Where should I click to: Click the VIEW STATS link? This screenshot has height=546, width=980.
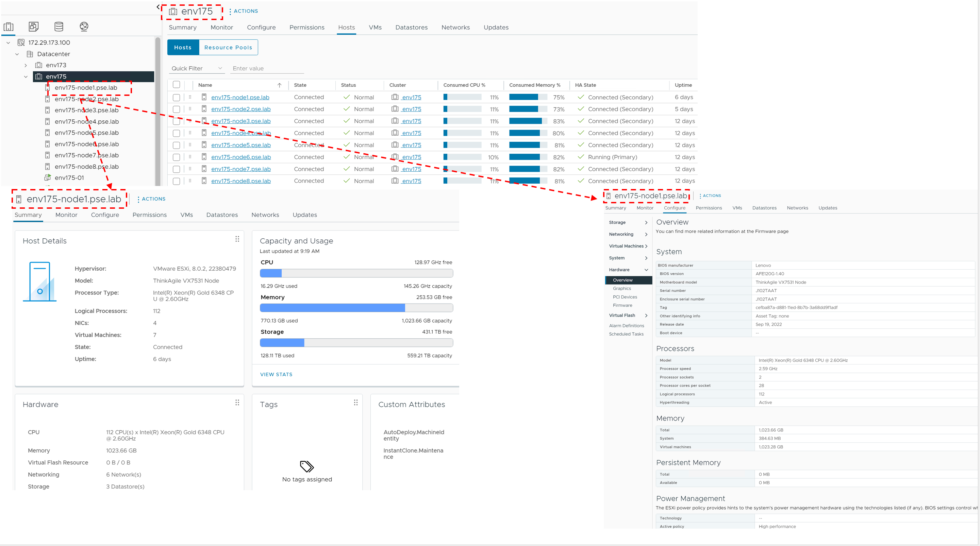click(x=276, y=374)
